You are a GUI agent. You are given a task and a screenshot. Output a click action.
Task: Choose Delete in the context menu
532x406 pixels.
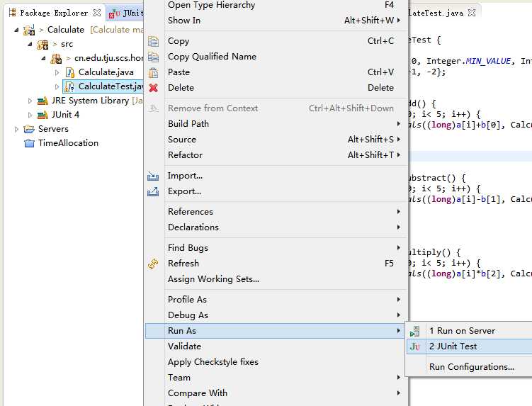(276, 88)
